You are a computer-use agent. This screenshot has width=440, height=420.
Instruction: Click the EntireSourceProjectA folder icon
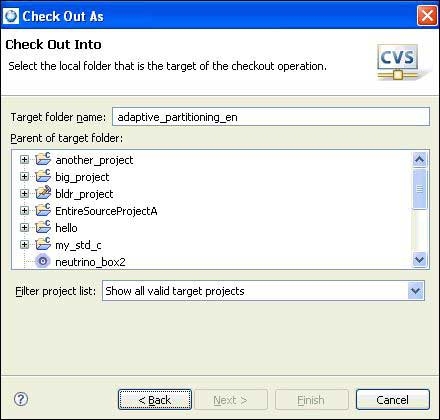pyautogui.click(x=43, y=210)
